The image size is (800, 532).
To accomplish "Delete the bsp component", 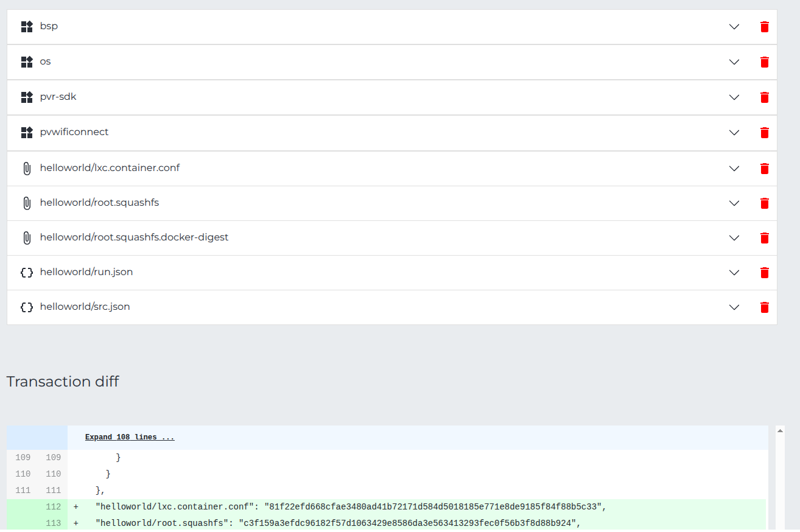I will click(765, 27).
